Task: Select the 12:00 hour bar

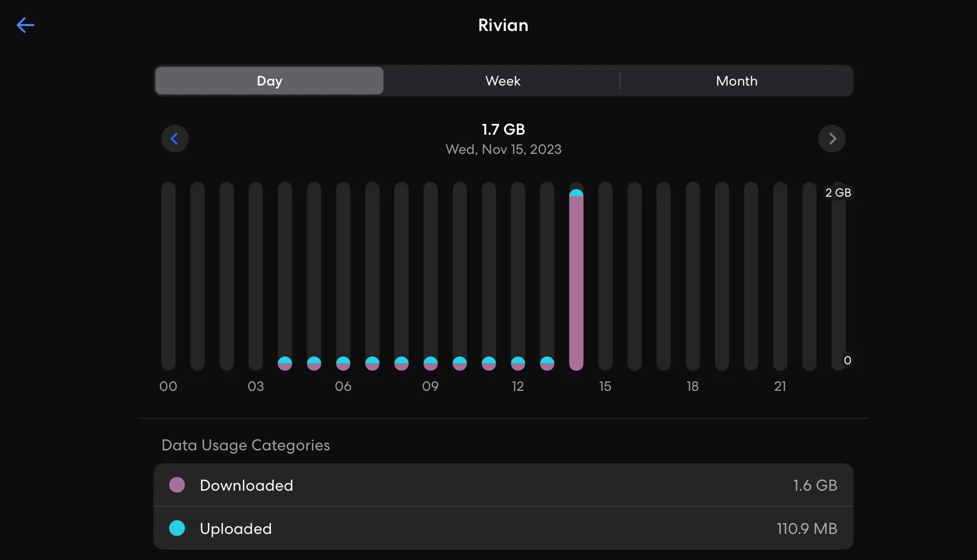Action: point(518,276)
